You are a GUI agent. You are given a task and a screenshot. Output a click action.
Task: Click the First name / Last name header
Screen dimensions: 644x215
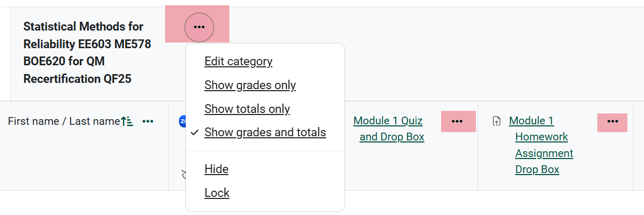click(x=64, y=121)
